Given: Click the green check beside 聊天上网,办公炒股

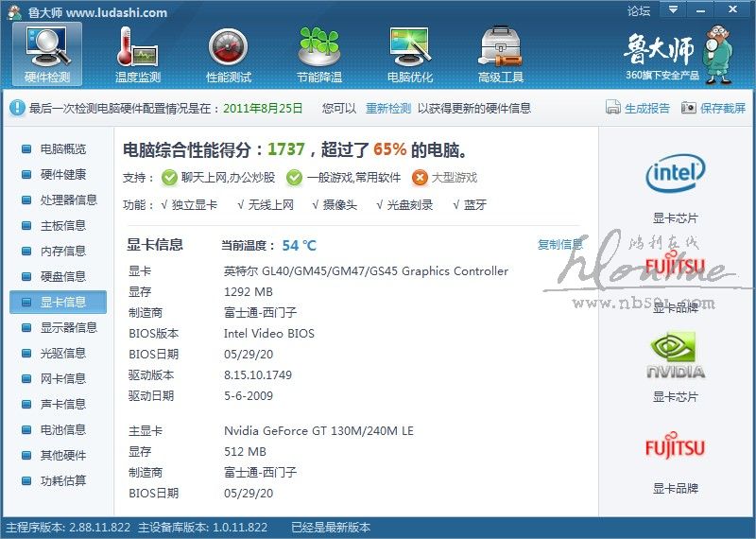Looking at the screenshot, I should [x=169, y=178].
